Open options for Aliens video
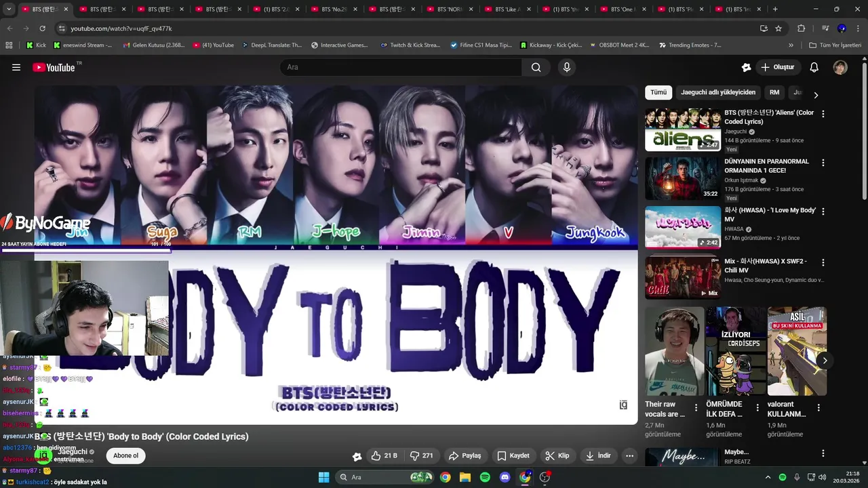Image resolution: width=868 pixels, height=488 pixels. 823,114
